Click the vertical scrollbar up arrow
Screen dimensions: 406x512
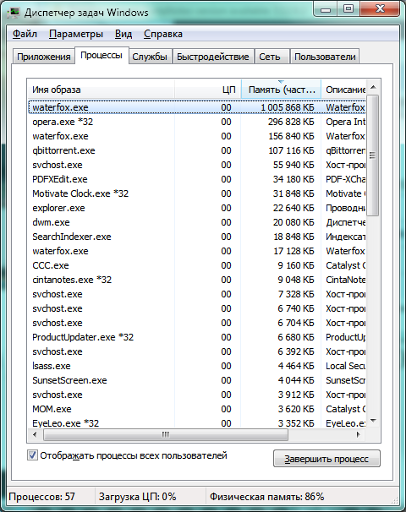(x=373, y=87)
